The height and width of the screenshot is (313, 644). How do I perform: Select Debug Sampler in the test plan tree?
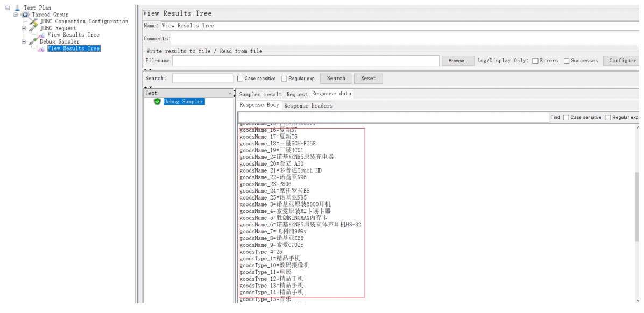(x=60, y=41)
